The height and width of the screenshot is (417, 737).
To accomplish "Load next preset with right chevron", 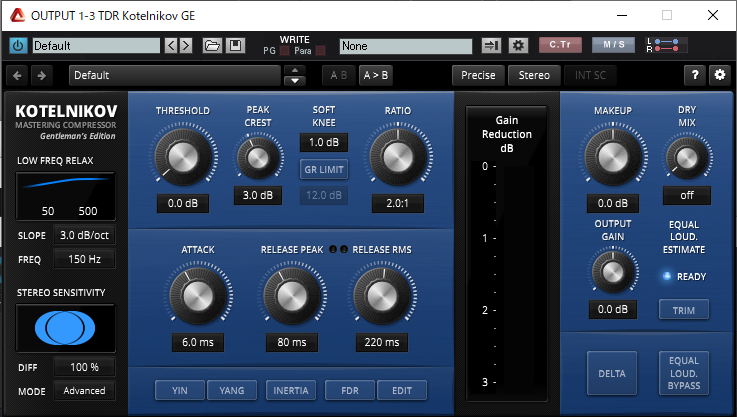I will pyautogui.click(x=186, y=46).
